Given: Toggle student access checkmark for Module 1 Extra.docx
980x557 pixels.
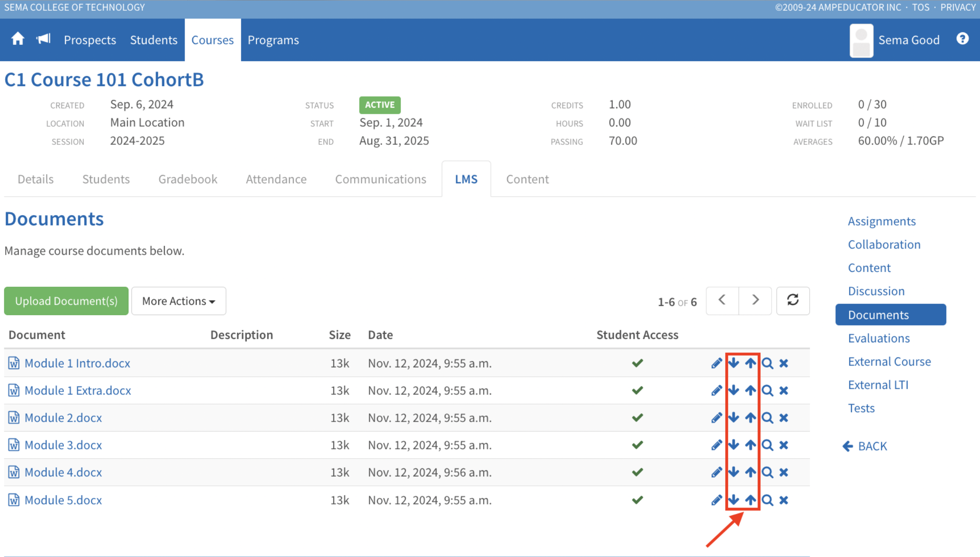Looking at the screenshot, I should point(637,391).
